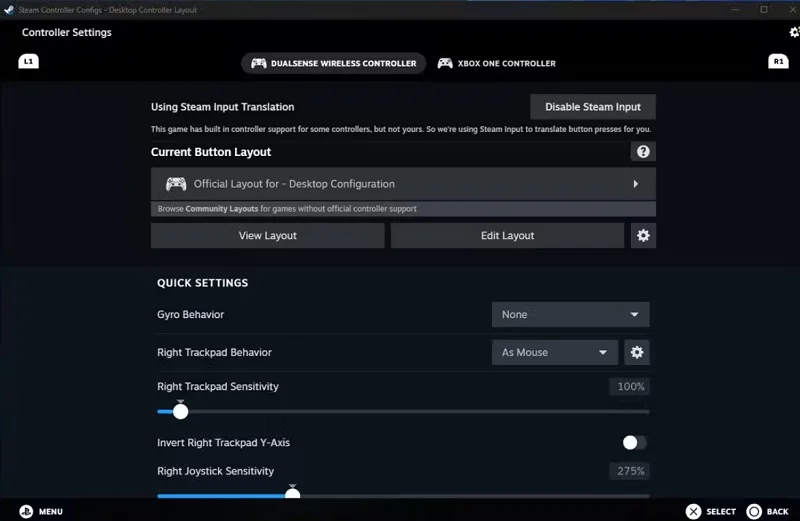This screenshot has width=800, height=521.
Task: Click the PlayStation MENU button glyph
Action: (x=26, y=511)
